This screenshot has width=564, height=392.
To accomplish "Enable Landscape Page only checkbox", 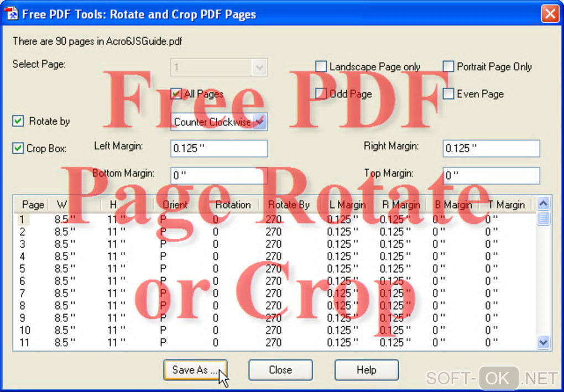I will [321, 66].
